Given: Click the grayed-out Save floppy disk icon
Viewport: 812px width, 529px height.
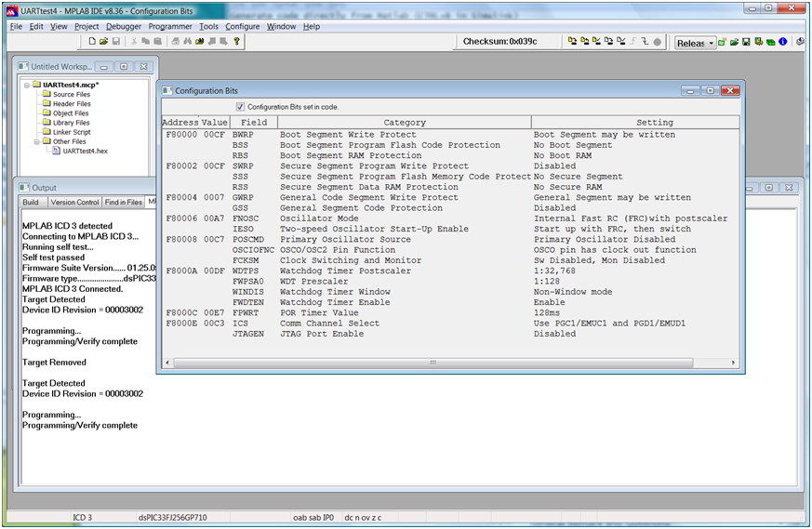Looking at the screenshot, I should [116, 41].
